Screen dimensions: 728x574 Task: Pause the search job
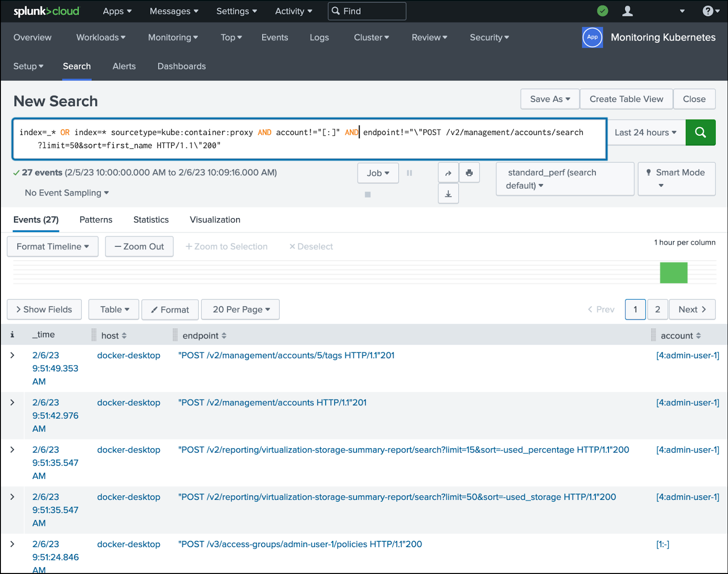click(x=409, y=173)
